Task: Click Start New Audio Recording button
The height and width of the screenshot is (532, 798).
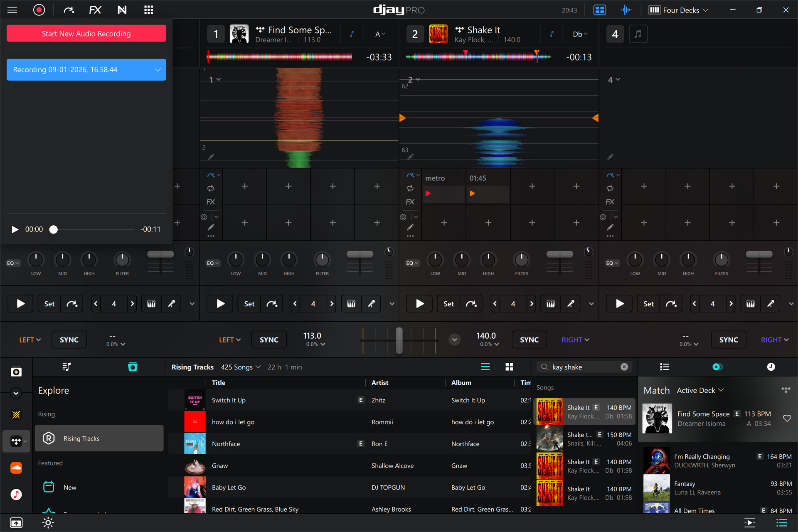Action: 86,34
